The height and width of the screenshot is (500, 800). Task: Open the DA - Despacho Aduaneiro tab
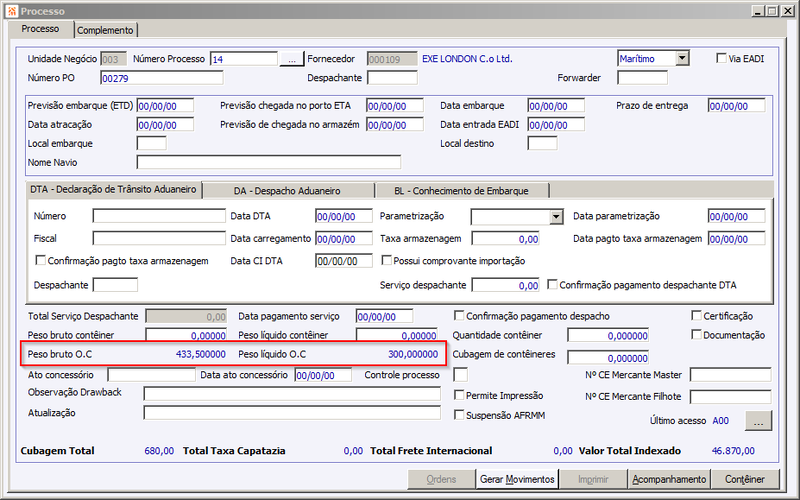[x=287, y=191]
